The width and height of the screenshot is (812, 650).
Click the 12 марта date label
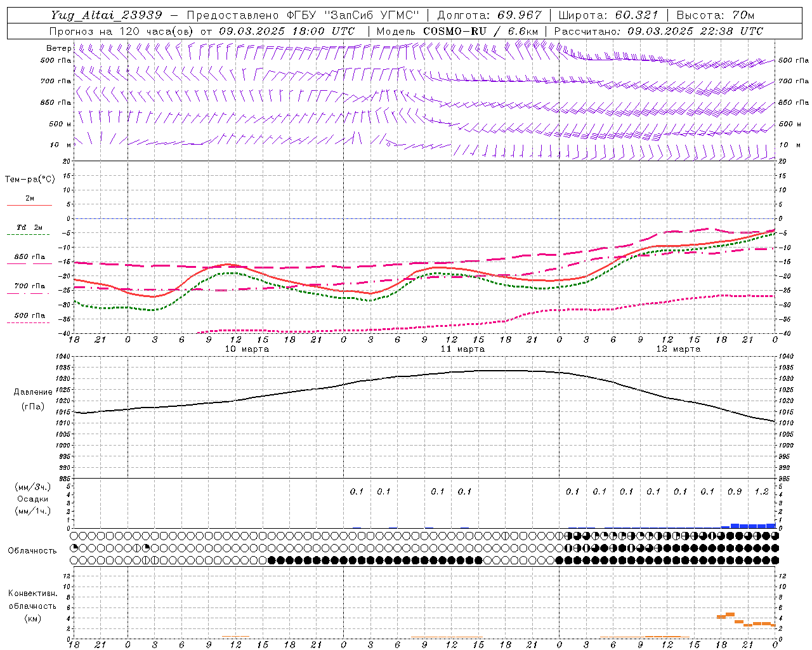click(x=678, y=349)
